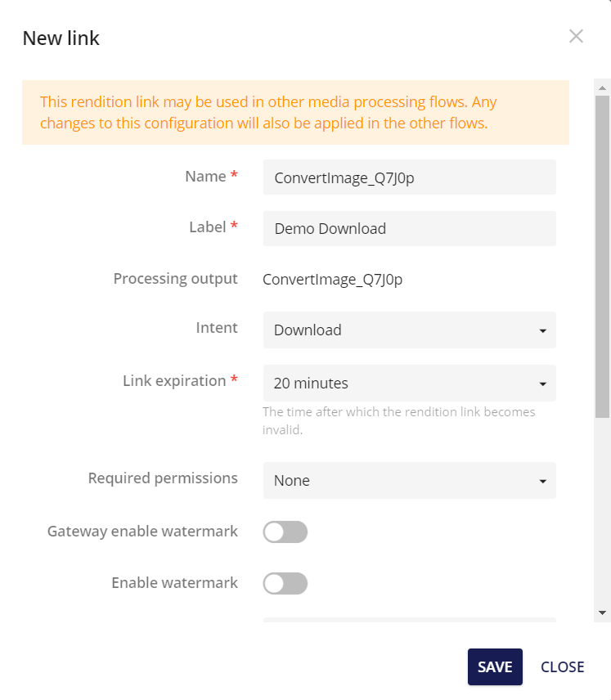Image resolution: width=611 pixels, height=700 pixels.
Task: Toggle the Gateway enable watermark switch
Action: (x=285, y=532)
